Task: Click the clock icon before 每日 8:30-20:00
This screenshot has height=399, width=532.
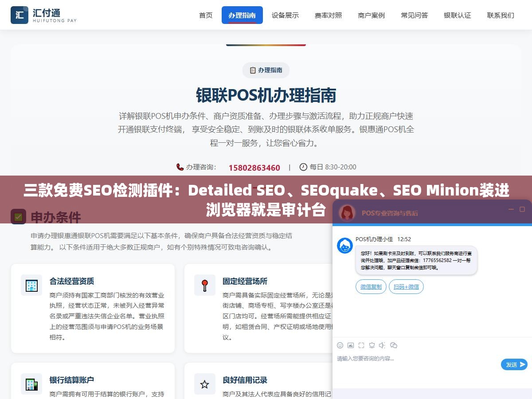Action: [303, 167]
